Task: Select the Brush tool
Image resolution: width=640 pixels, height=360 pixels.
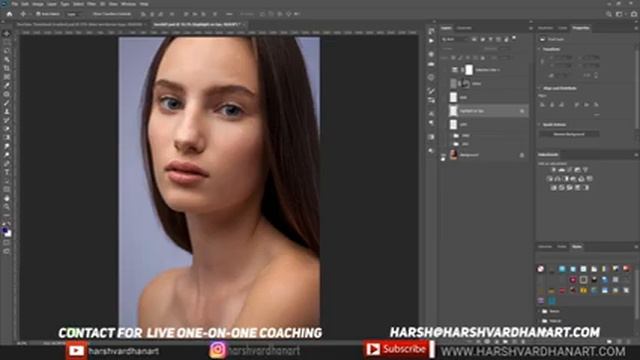Action: pos(7,103)
